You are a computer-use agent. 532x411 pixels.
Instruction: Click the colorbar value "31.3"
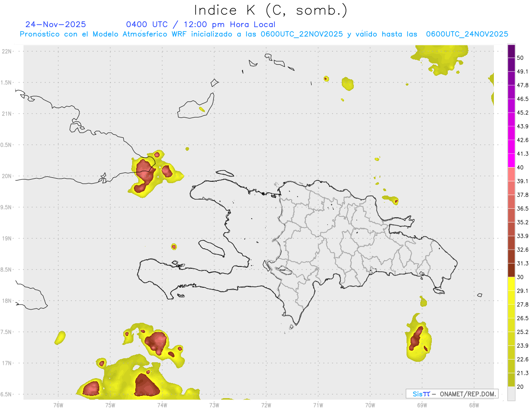coord(523,263)
